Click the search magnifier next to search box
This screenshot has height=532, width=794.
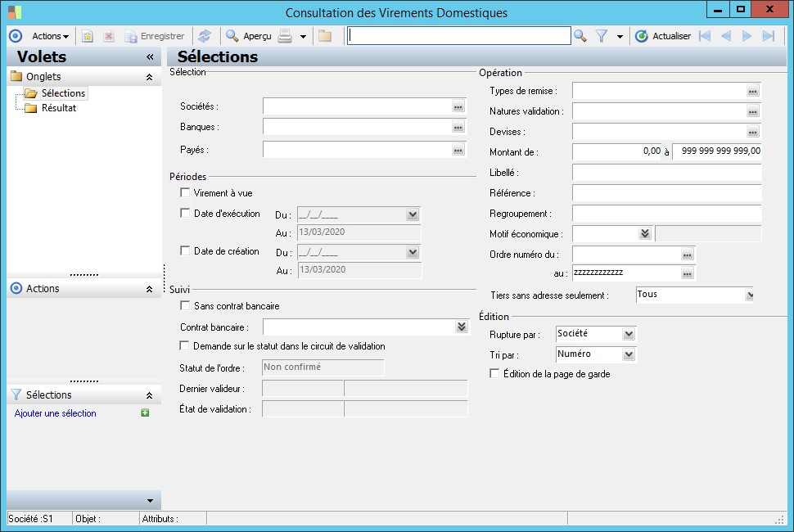click(580, 36)
